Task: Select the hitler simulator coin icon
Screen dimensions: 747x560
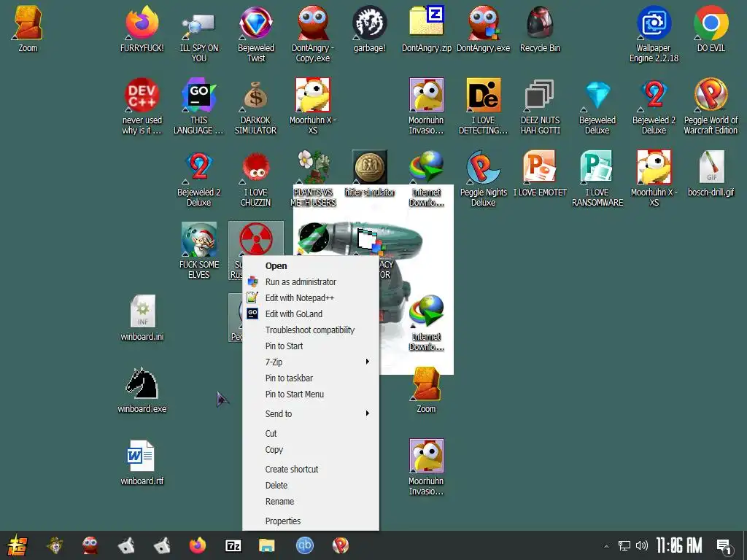Action: click(370, 174)
